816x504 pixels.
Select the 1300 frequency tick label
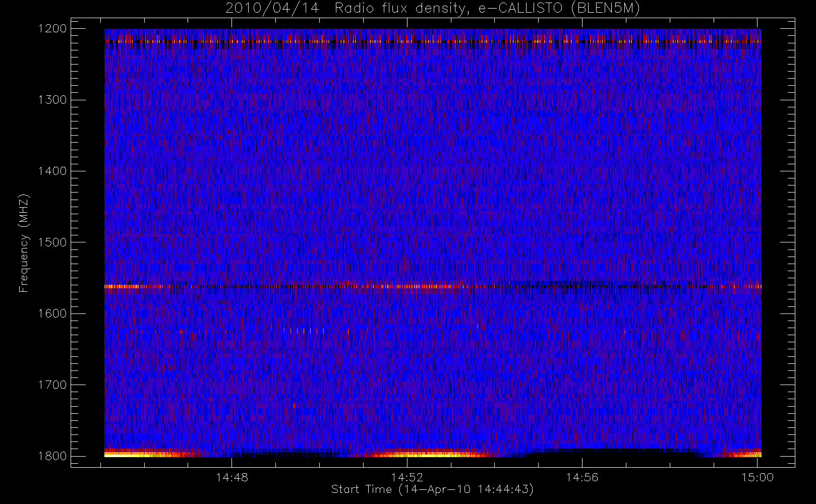pyautogui.click(x=53, y=100)
